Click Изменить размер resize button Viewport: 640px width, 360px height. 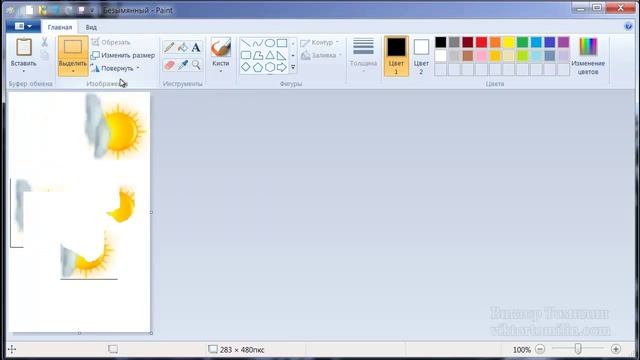pyautogui.click(x=123, y=55)
